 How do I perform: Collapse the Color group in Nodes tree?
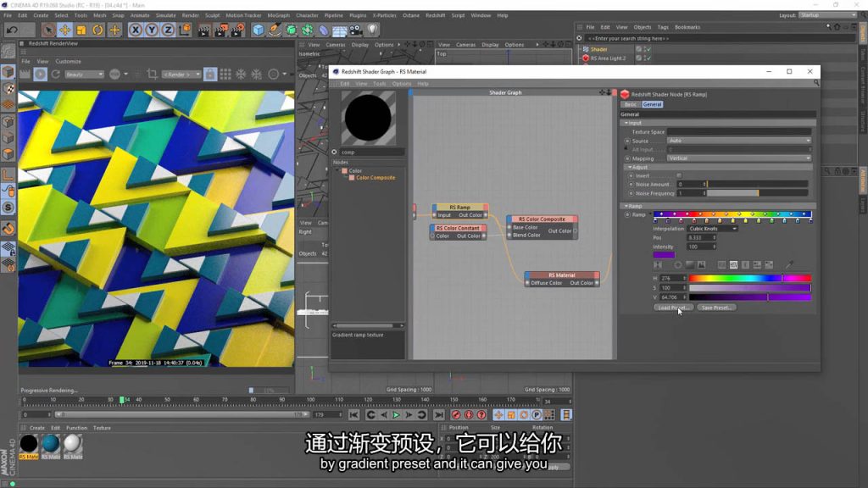[337, 171]
